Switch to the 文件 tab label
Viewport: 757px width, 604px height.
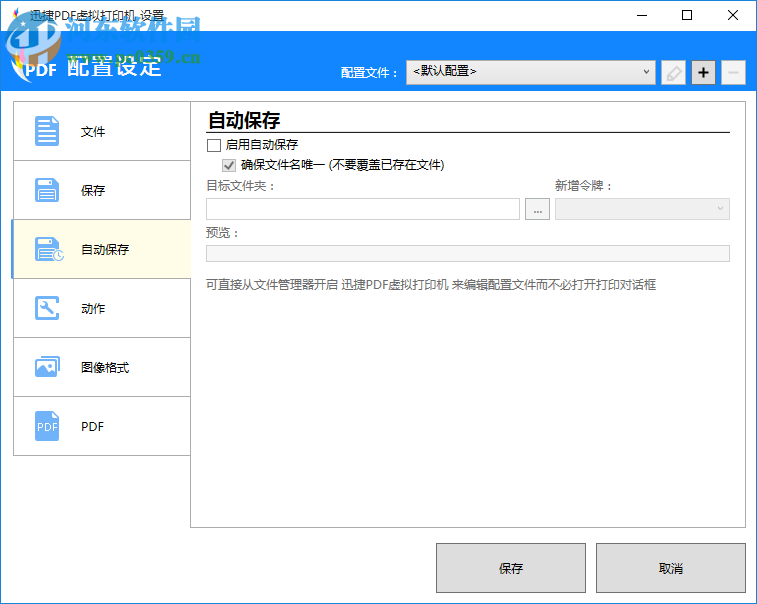pyautogui.click(x=93, y=131)
